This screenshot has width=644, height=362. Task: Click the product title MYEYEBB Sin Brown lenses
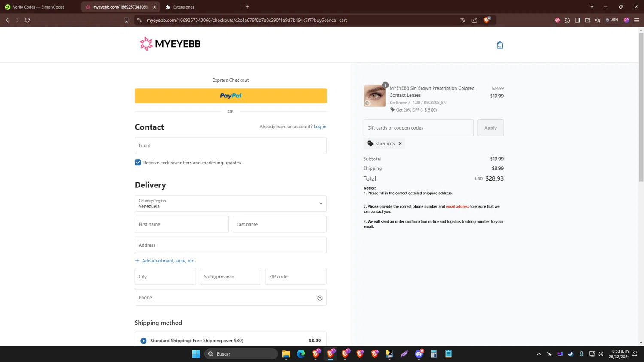[432, 92]
